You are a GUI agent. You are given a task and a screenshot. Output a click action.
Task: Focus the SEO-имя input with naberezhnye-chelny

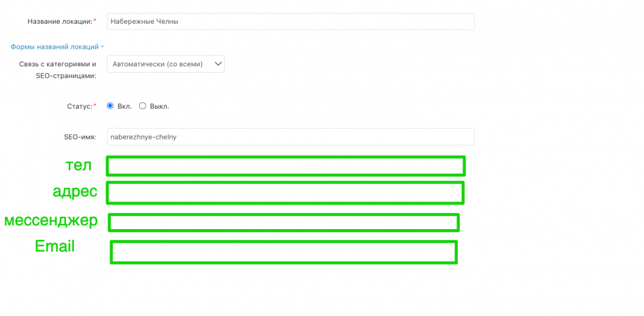pyautogui.click(x=290, y=137)
